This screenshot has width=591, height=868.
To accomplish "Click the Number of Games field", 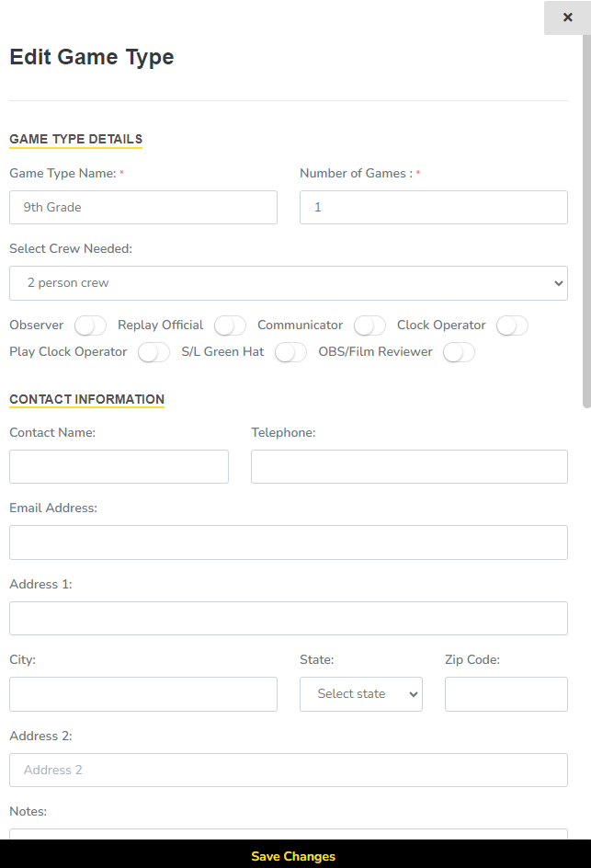I will (434, 207).
